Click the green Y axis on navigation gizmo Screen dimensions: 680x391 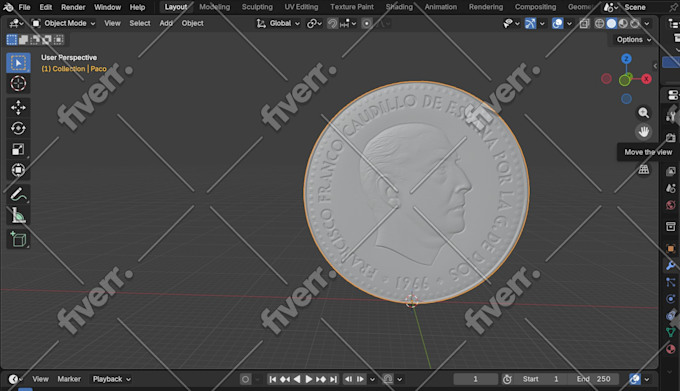pos(625,80)
